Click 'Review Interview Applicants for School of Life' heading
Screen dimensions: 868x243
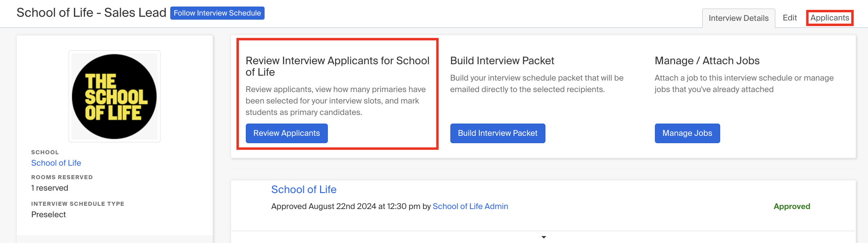337,66
